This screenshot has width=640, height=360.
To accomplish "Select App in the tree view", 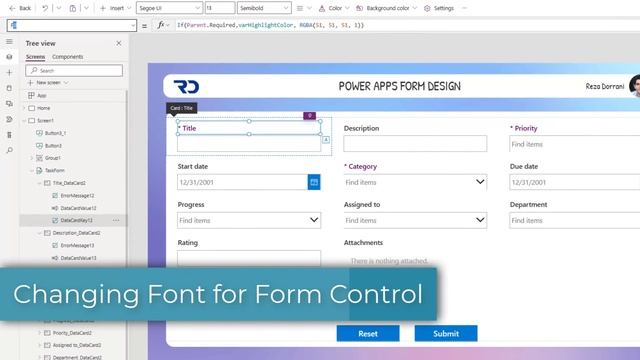I will tap(42, 96).
